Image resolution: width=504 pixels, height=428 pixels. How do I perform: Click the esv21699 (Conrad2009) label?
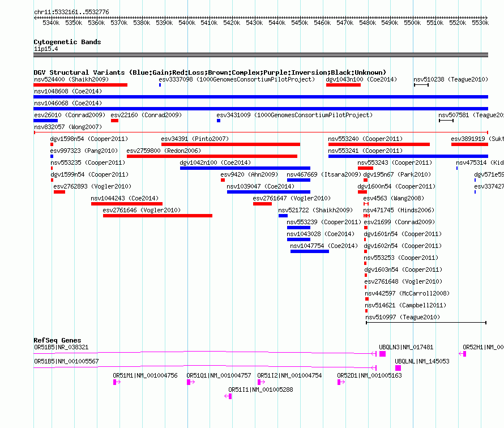(399, 222)
